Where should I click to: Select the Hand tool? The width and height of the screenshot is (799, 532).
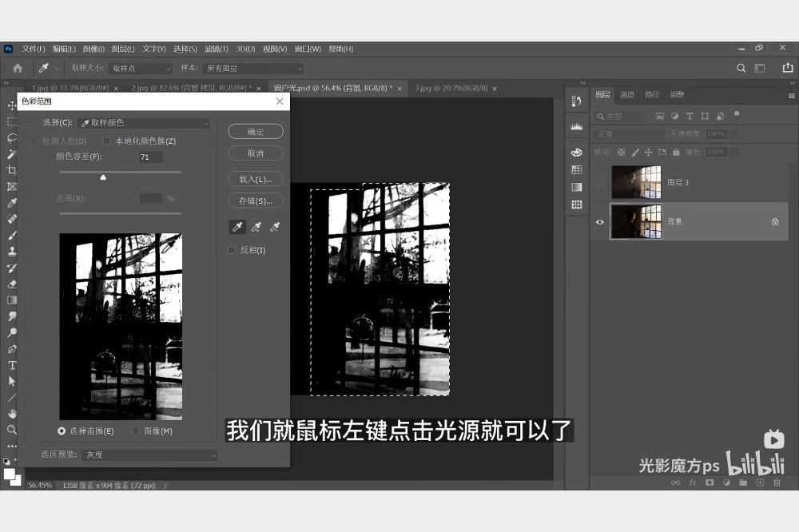[x=12, y=413]
